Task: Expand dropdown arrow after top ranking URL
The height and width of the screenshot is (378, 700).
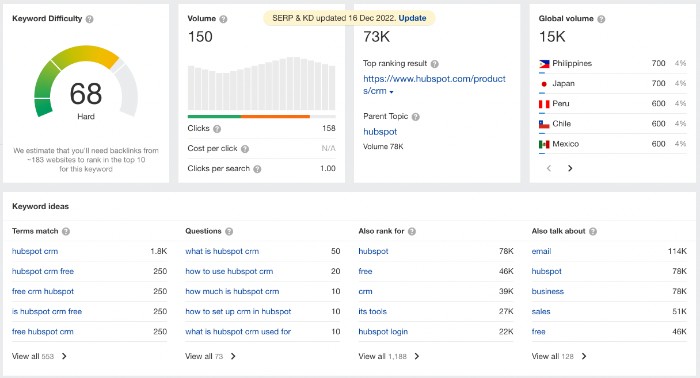Action: pos(392,91)
